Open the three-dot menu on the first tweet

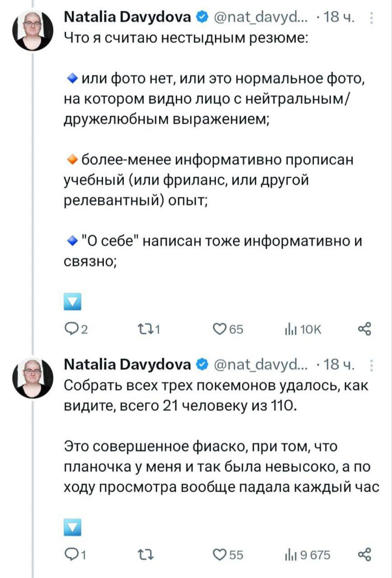pos(372,19)
